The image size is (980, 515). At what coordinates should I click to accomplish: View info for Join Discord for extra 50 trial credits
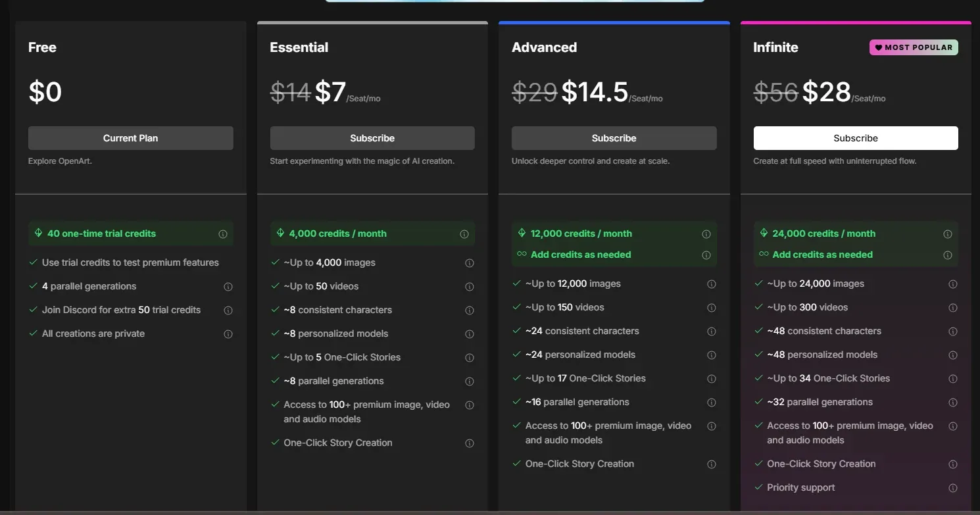[228, 310]
